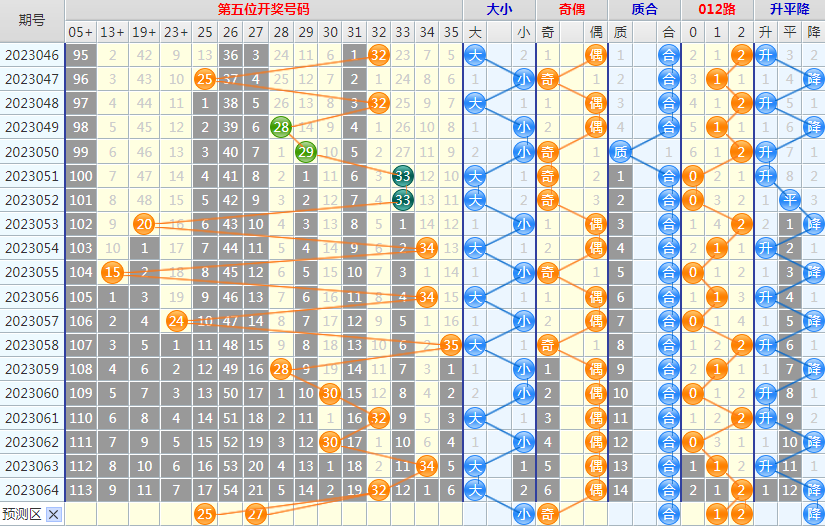The width and height of the screenshot is (825, 526).
Task: Select period label 2023064
Action: coord(32,490)
